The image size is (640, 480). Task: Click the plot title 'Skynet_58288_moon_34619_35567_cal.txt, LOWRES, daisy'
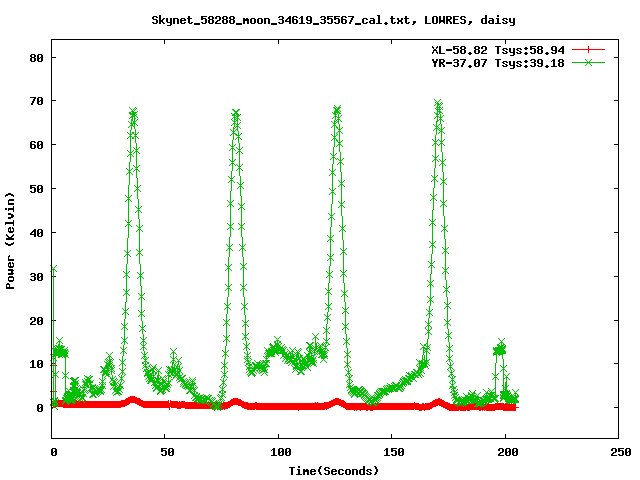pyautogui.click(x=333, y=20)
